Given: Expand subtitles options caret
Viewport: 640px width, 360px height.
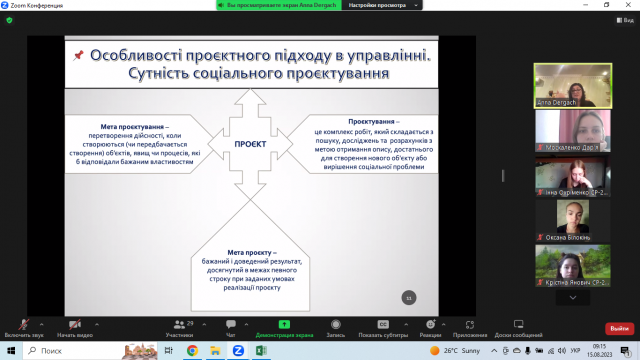Looking at the screenshot, I should point(406,324).
